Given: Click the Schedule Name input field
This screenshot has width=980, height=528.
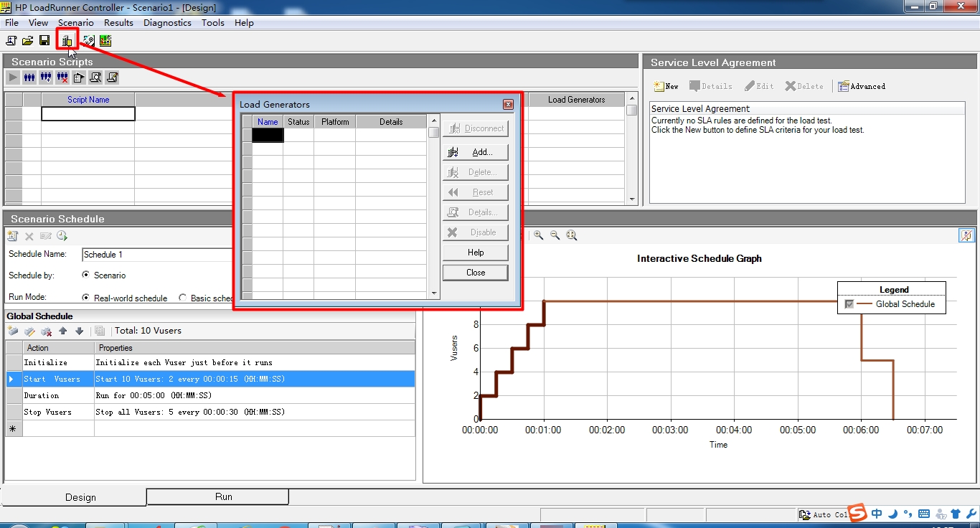Looking at the screenshot, I should pos(156,255).
